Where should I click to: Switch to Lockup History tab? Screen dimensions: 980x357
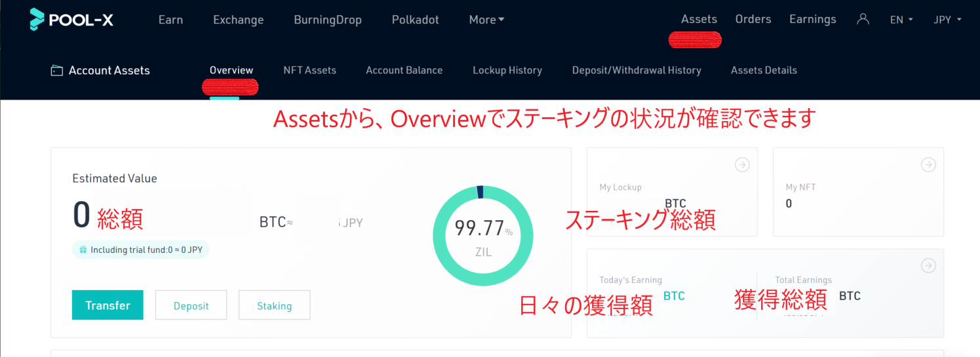pyautogui.click(x=507, y=70)
